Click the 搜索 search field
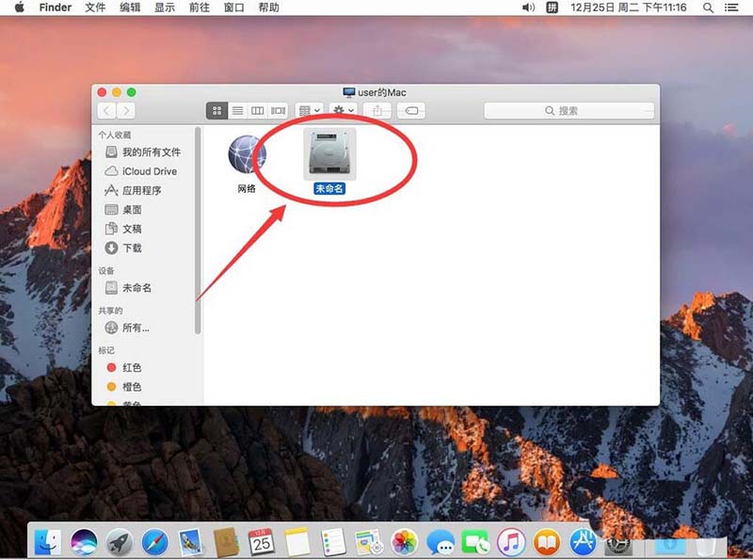Viewport: 753px width, 560px height. [x=574, y=110]
